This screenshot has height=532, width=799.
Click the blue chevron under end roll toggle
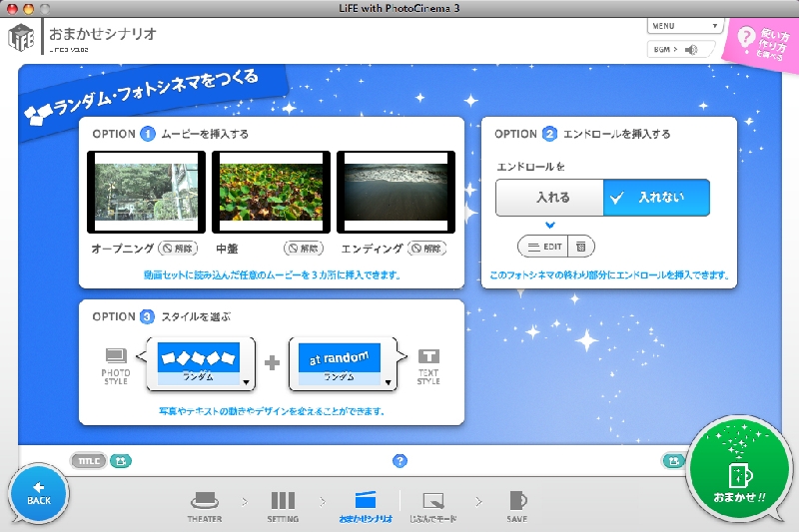(550, 225)
